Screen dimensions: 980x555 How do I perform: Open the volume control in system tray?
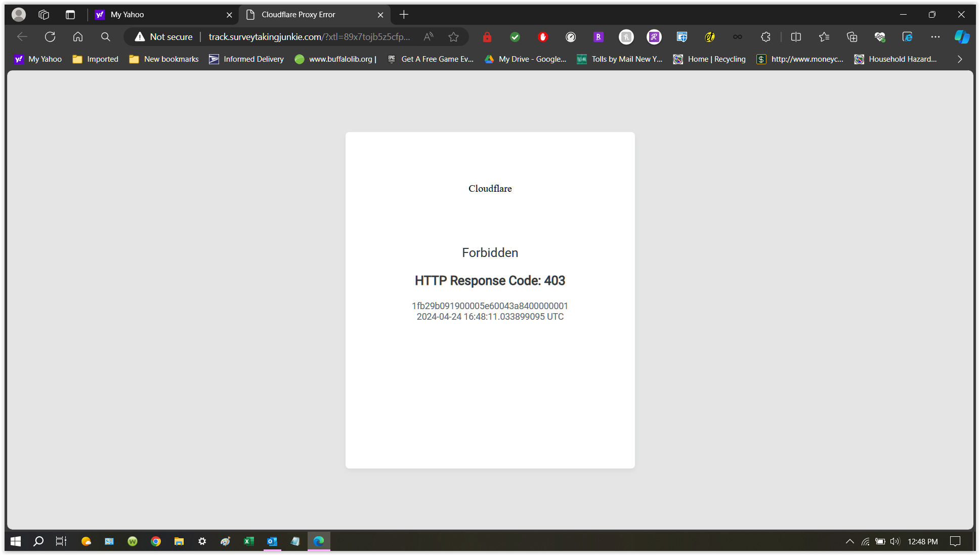point(895,541)
